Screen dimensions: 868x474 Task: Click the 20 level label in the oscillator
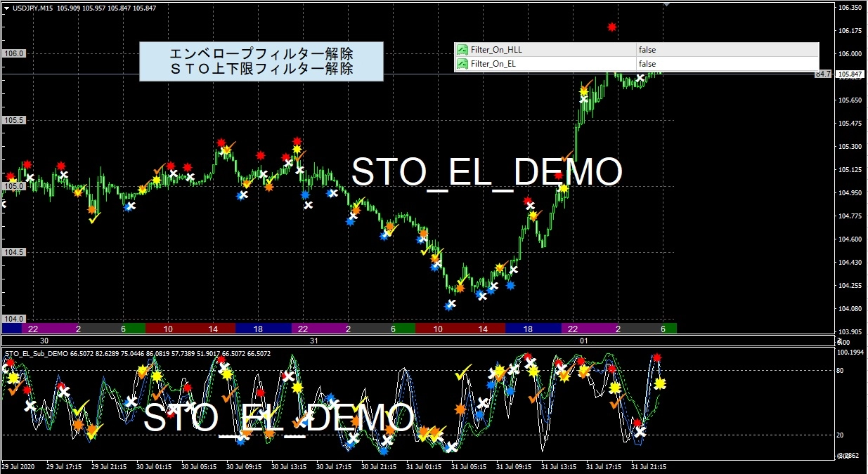tap(841, 435)
